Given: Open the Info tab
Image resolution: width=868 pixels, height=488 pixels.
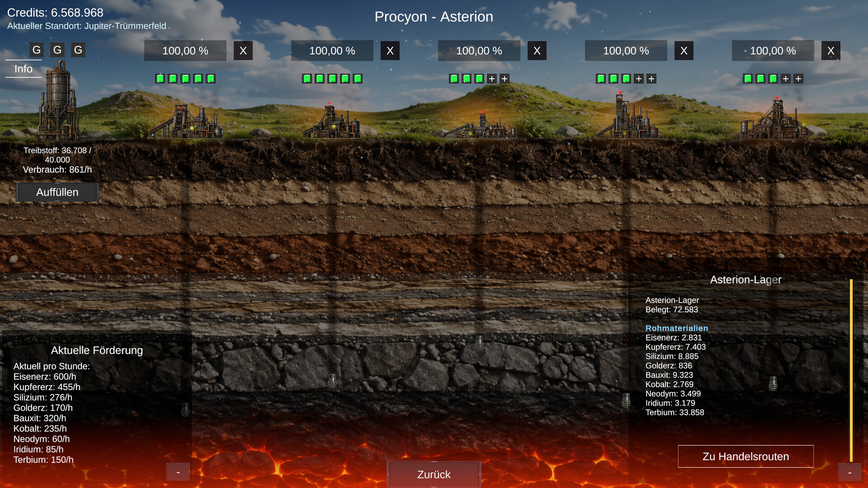Looking at the screenshot, I should (24, 69).
